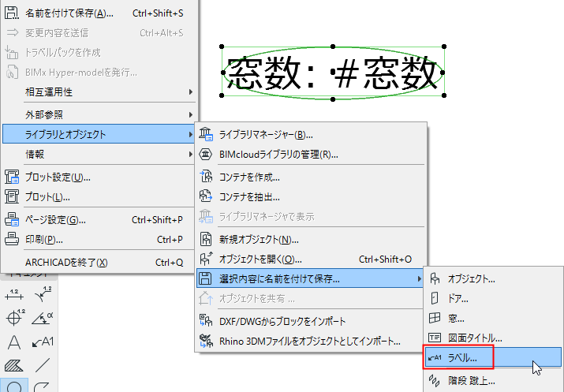Expand the 外部参照 submenu arrow
Screen dimensions: 564x392
tap(191, 114)
